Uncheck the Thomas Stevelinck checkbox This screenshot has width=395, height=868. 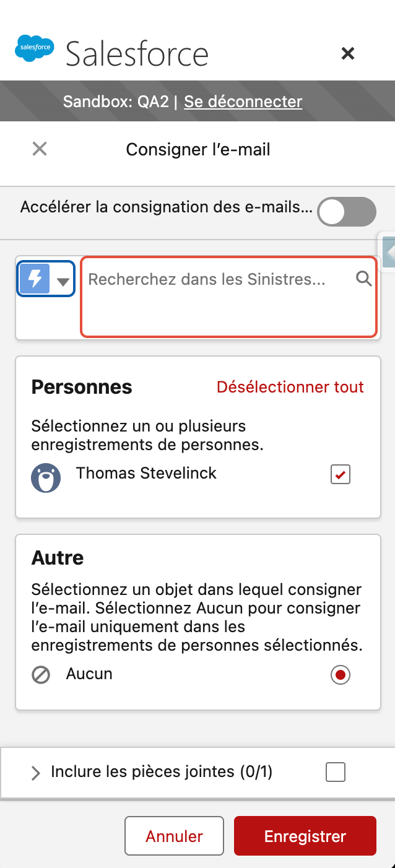(341, 475)
